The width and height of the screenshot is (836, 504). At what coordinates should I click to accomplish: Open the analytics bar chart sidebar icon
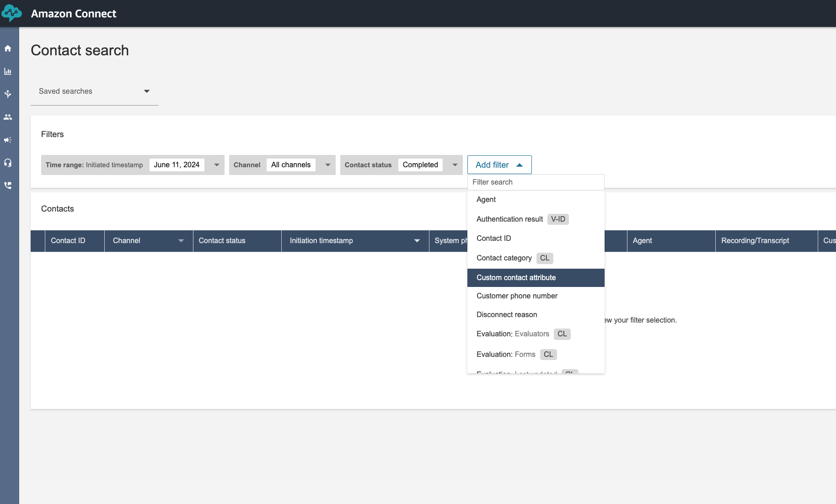point(8,71)
